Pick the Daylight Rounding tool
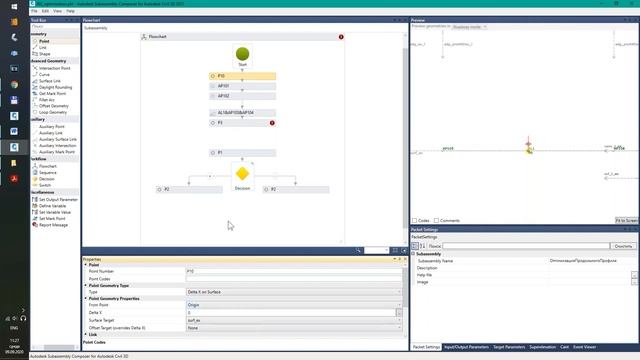Image resolution: width=640 pixels, height=360 pixels. 55,87
